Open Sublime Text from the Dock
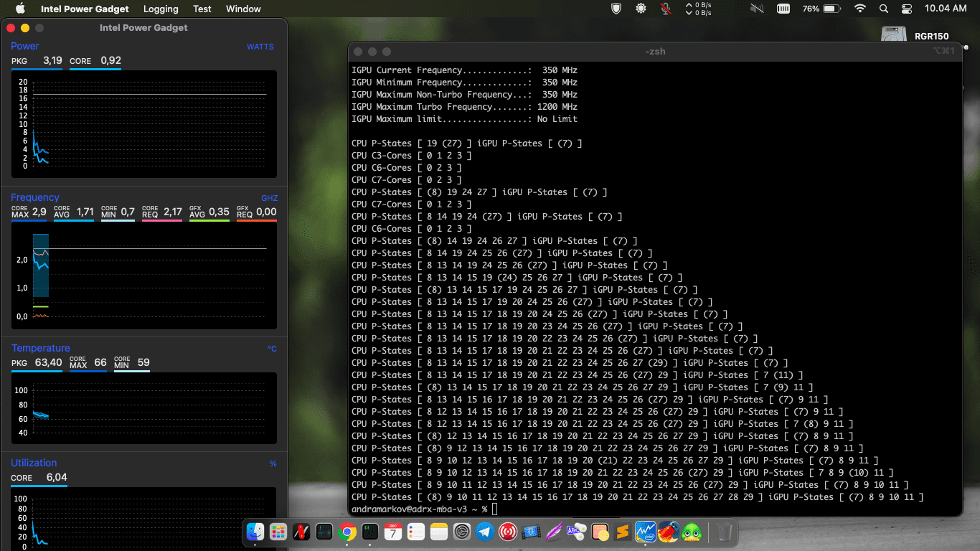 tap(623, 532)
